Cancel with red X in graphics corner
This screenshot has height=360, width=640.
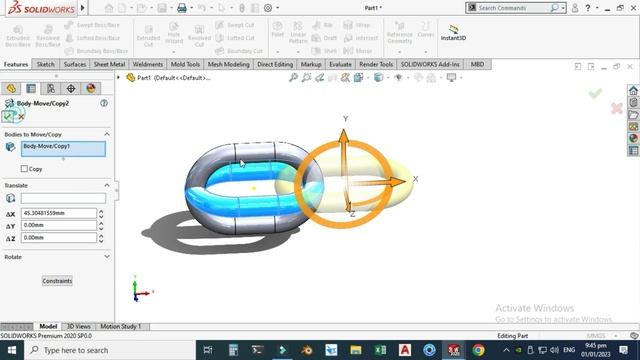pos(617,108)
